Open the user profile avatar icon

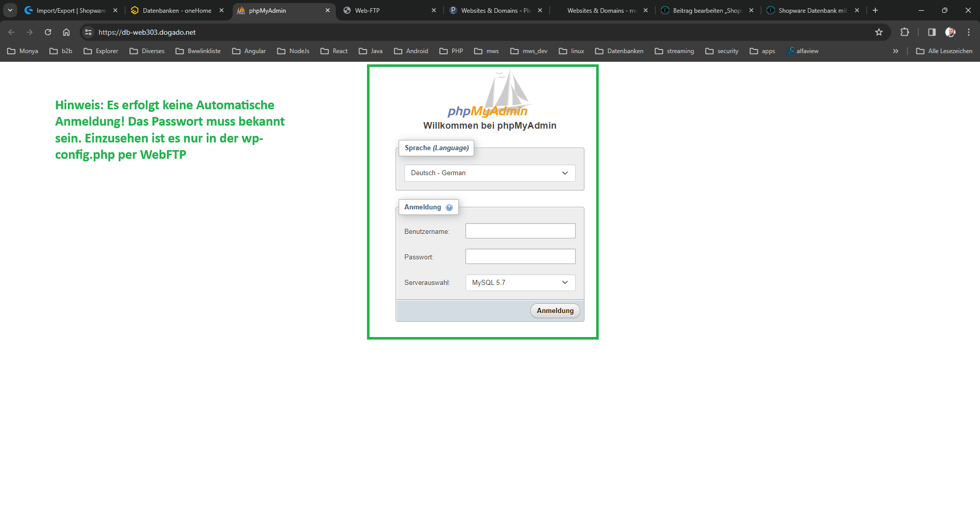(x=950, y=32)
